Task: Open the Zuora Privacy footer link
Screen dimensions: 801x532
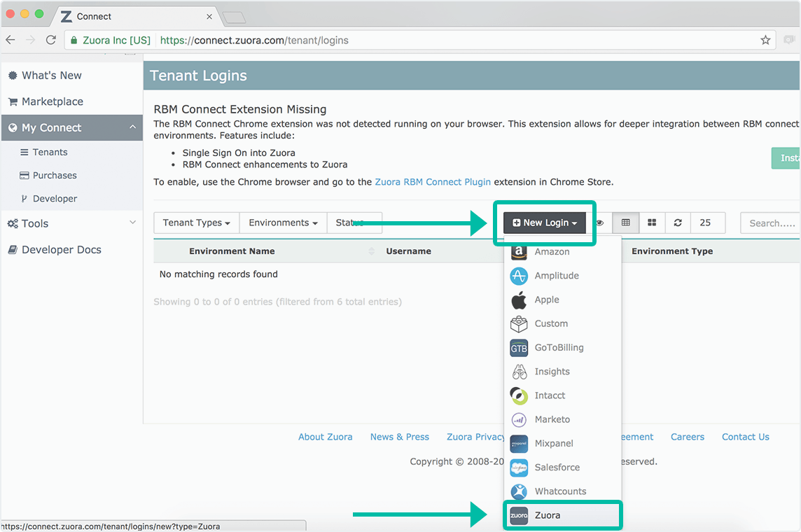Action: [x=475, y=437]
